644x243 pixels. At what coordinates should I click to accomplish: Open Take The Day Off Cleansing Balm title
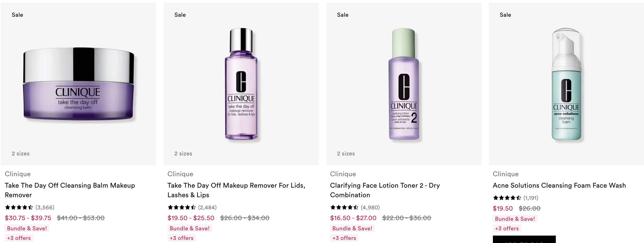(x=70, y=190)
